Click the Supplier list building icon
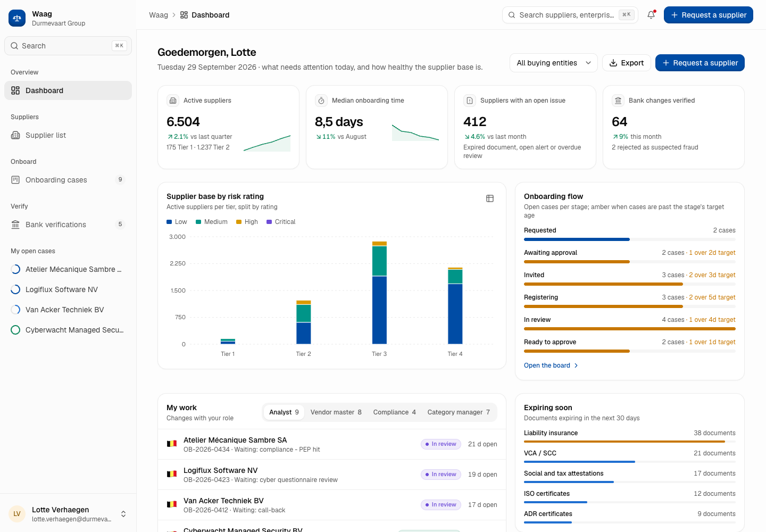The height and width of the screenshot is (532, 766). point(15,135)
